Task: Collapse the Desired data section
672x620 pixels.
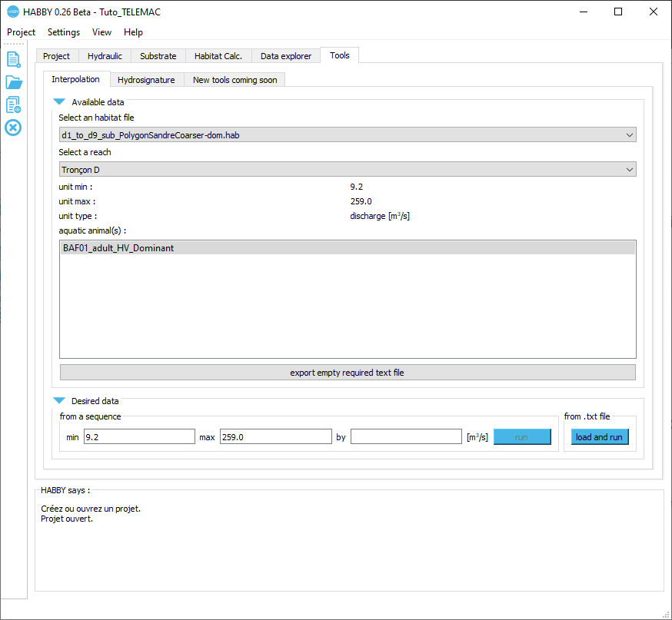Action: (x=59, y=401)
